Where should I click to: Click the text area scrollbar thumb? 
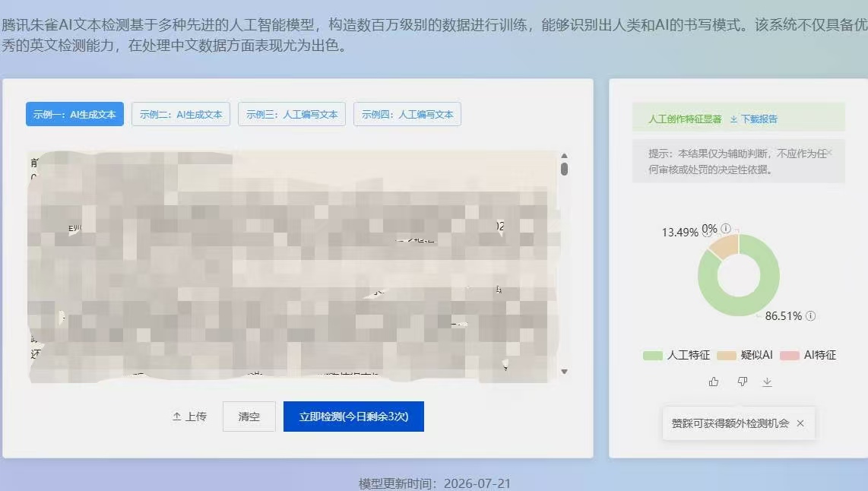point(564,168)
